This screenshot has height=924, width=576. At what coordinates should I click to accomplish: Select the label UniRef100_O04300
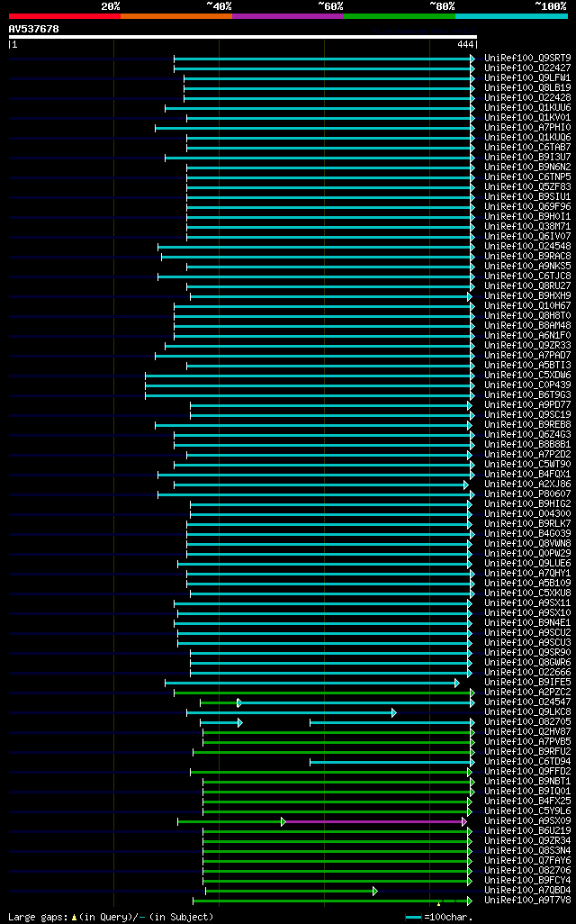[527, 514]
